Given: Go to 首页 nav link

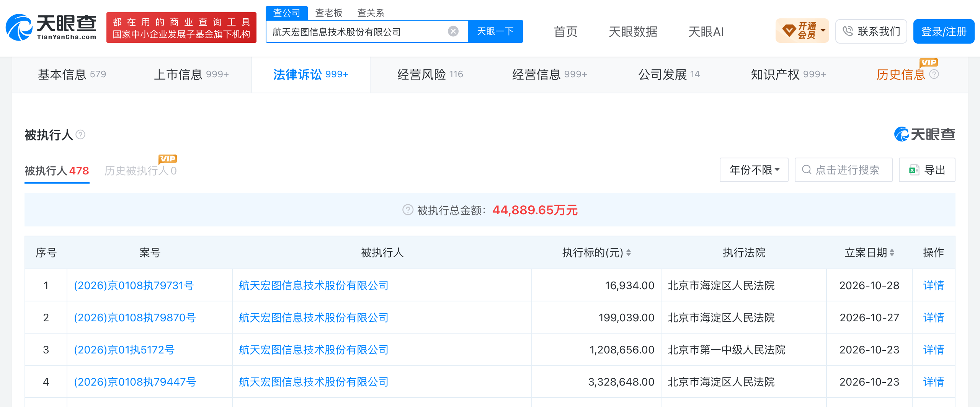Looking at the screenshot, I should (565, 32).
